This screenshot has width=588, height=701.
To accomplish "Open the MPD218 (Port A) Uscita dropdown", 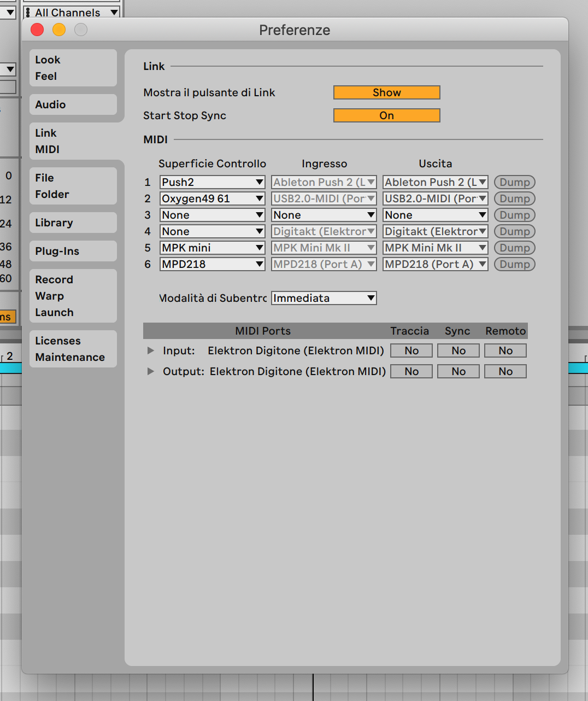I will click(x=436, y=264).
